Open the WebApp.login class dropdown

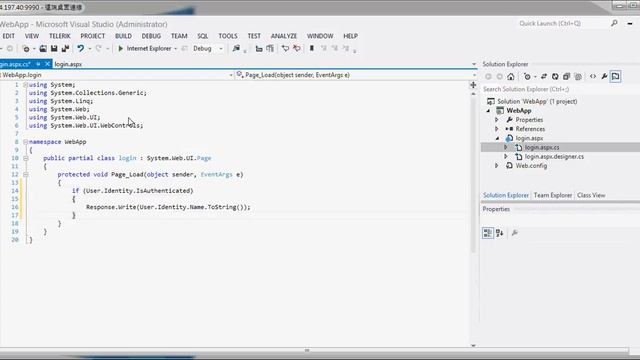[x=231, y=75]
